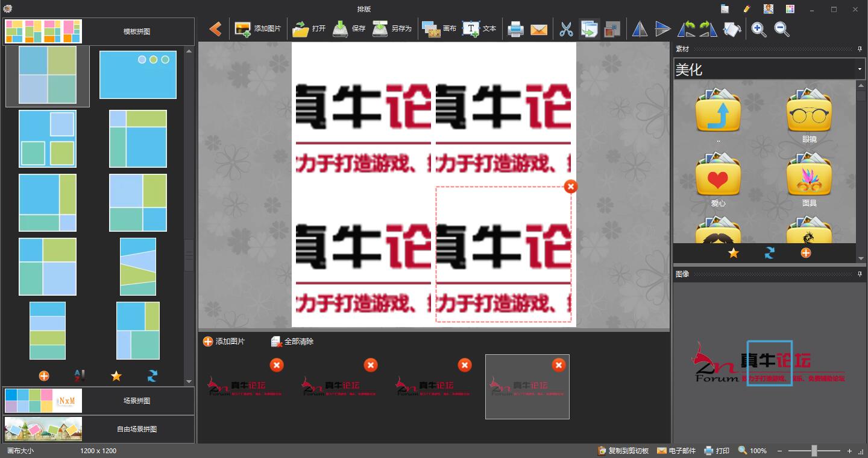
Task: Click the star icon under 素材 panel
Action: (x=734, y=253)
